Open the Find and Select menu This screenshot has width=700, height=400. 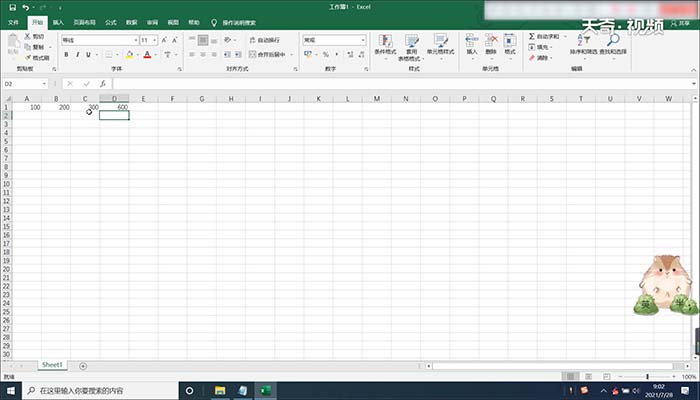[x=613, y=45]
